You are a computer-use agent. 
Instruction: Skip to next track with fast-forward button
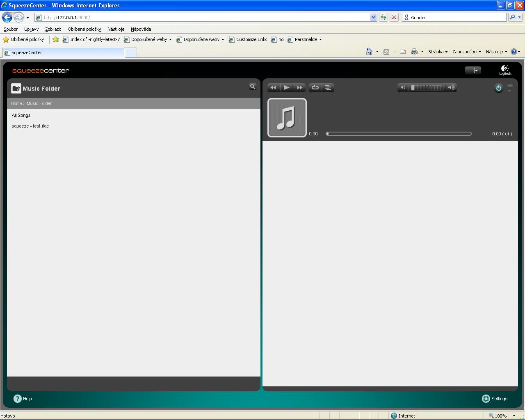pos(300,88)
